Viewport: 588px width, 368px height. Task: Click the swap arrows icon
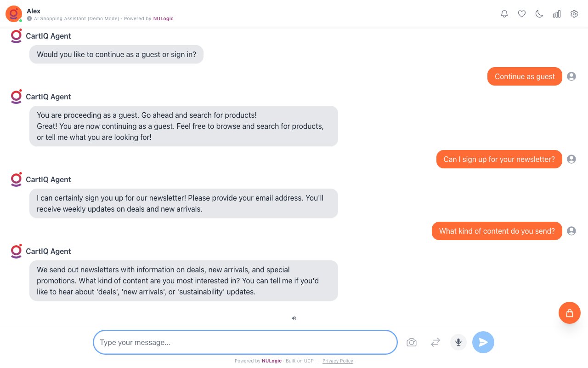[x=435, y=342]
